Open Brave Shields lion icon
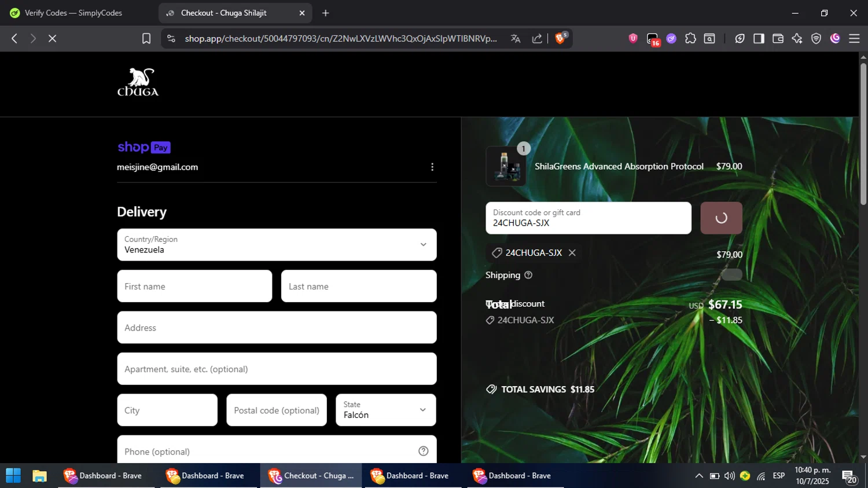The height and width of the screenshot is (488, 868). point(561,38)
